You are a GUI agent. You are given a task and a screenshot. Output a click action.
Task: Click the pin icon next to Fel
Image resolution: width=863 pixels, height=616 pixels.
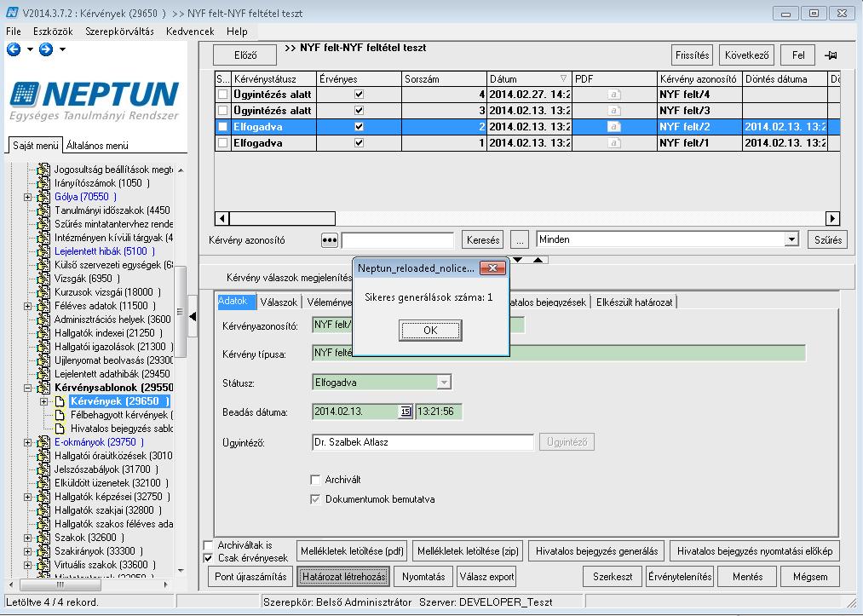[831, 55]
